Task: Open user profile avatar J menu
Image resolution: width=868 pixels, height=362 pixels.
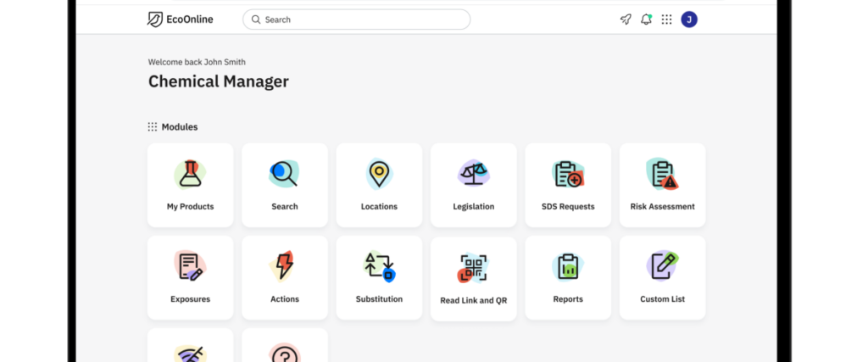Action: tap(689, 19)
